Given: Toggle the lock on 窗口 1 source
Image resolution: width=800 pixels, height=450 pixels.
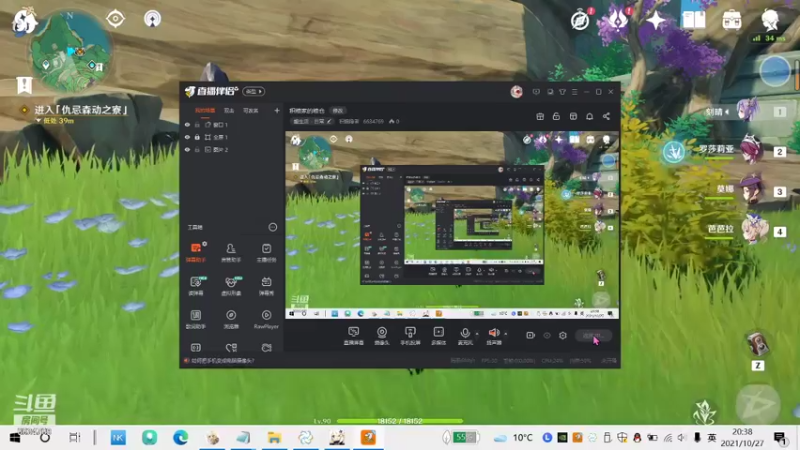Looking at the screenshot, I should coord(197,124).
